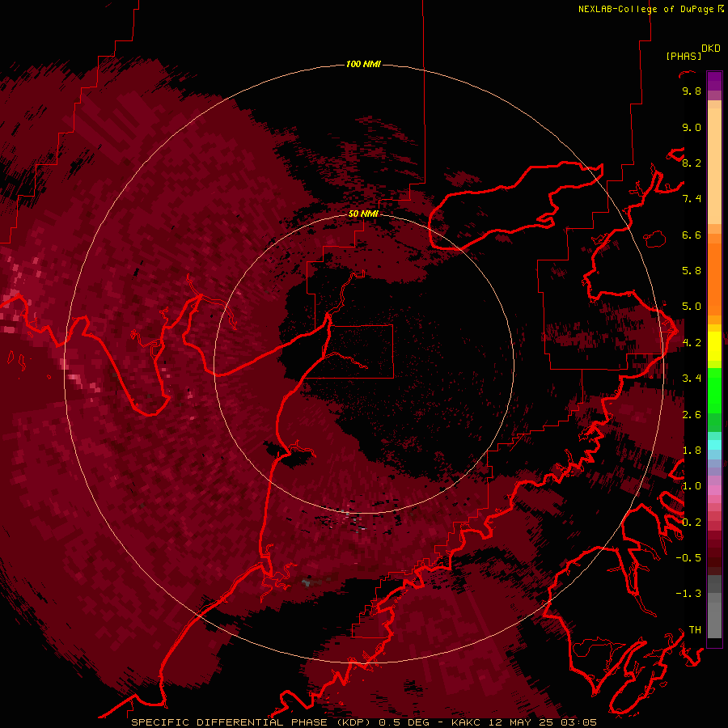Screen dimensions: 728x728
Task: Click the cyan band of the color scale
Action: tap(714, 445)
